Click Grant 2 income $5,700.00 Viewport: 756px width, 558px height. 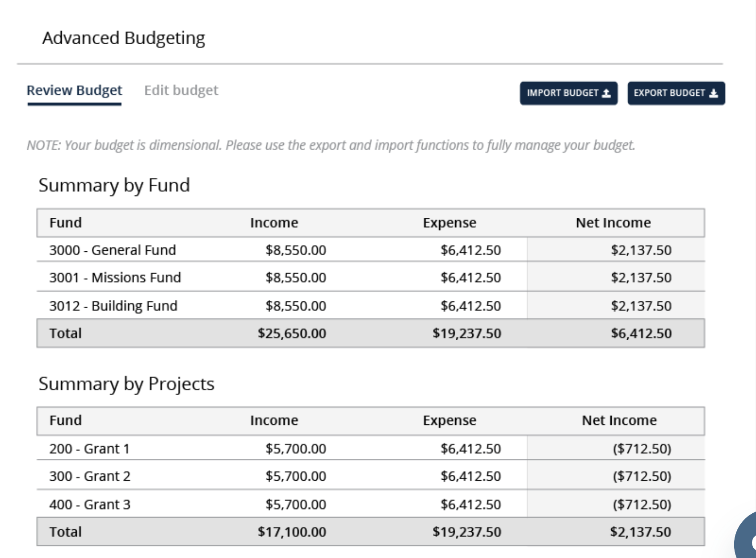[x=296, y=476]
